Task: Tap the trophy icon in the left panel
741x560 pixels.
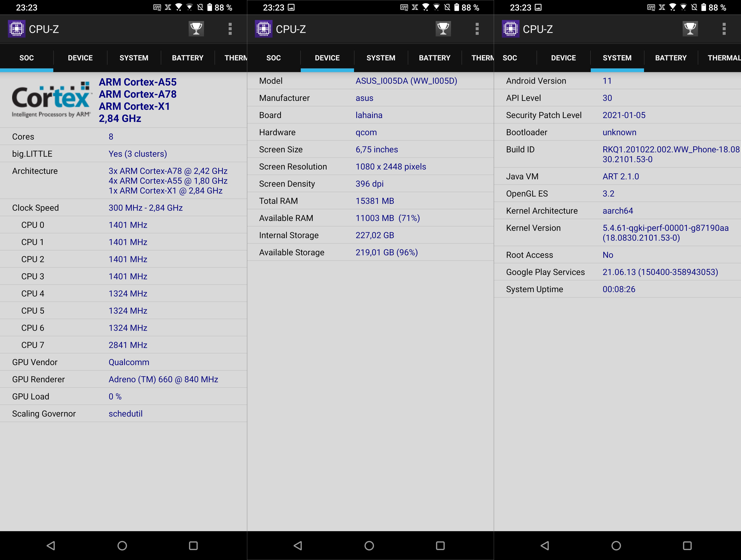Action: point(196,29)
